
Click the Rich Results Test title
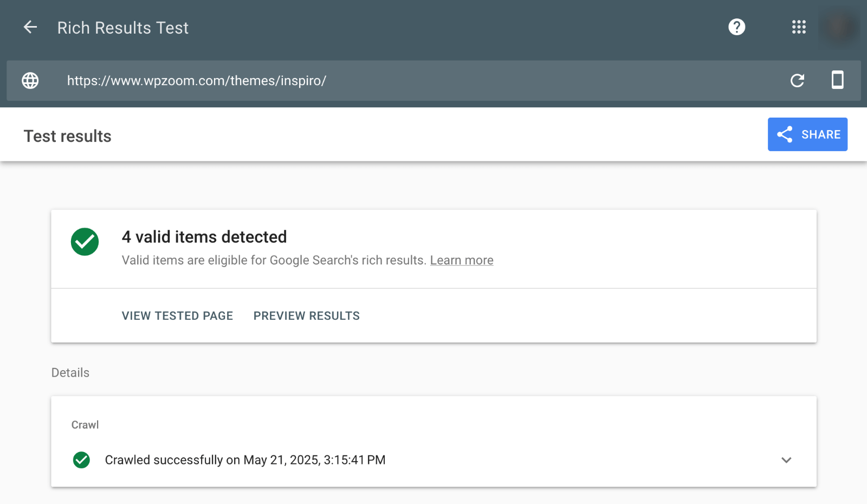pyautogui.click(x=123, y=28)
